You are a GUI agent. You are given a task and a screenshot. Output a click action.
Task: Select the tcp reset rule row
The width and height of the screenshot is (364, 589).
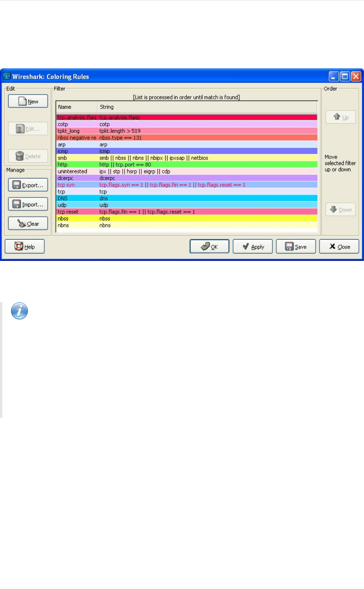[x=187, y=212]
